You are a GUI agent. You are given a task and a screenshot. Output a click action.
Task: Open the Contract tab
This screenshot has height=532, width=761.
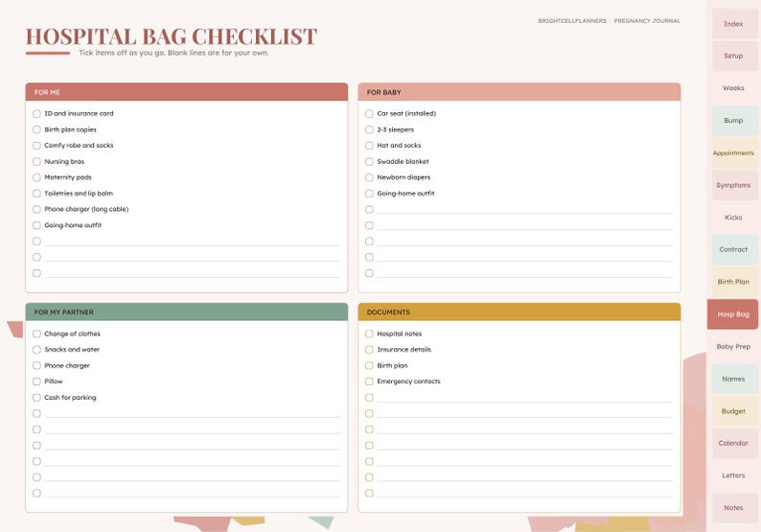[x=734, y=249]
